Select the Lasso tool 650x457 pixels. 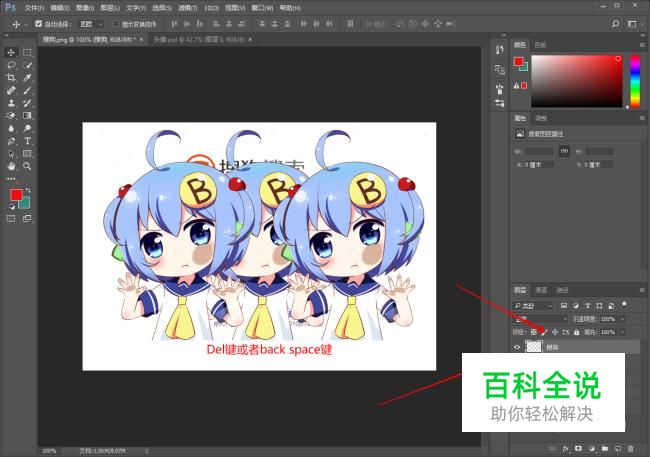(11, 65)
